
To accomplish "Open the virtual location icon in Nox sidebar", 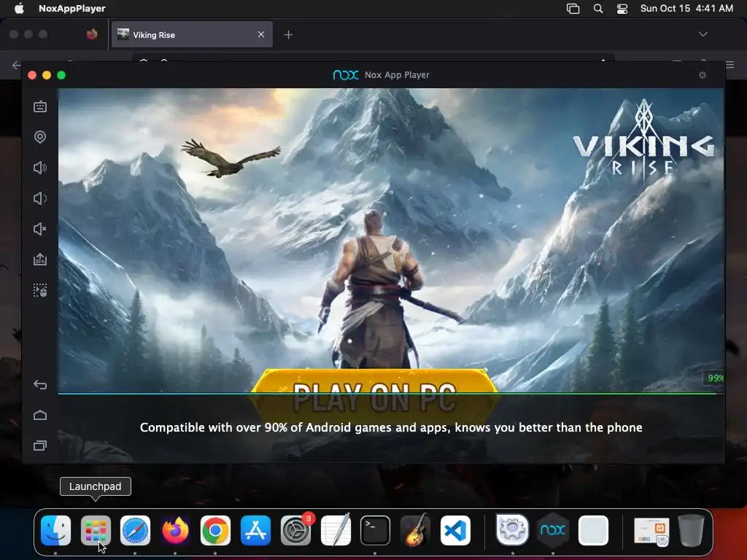I will 40,137.
